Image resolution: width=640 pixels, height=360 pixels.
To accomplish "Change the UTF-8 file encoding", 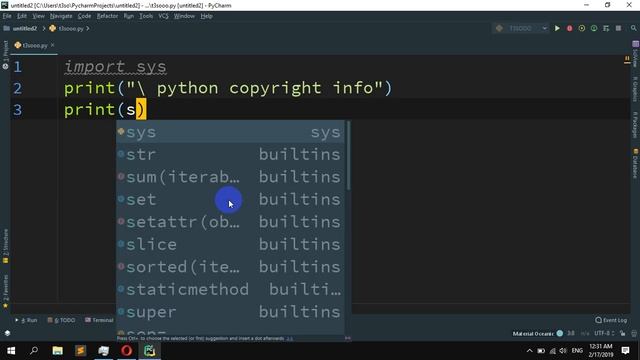I will pos(604,333).
